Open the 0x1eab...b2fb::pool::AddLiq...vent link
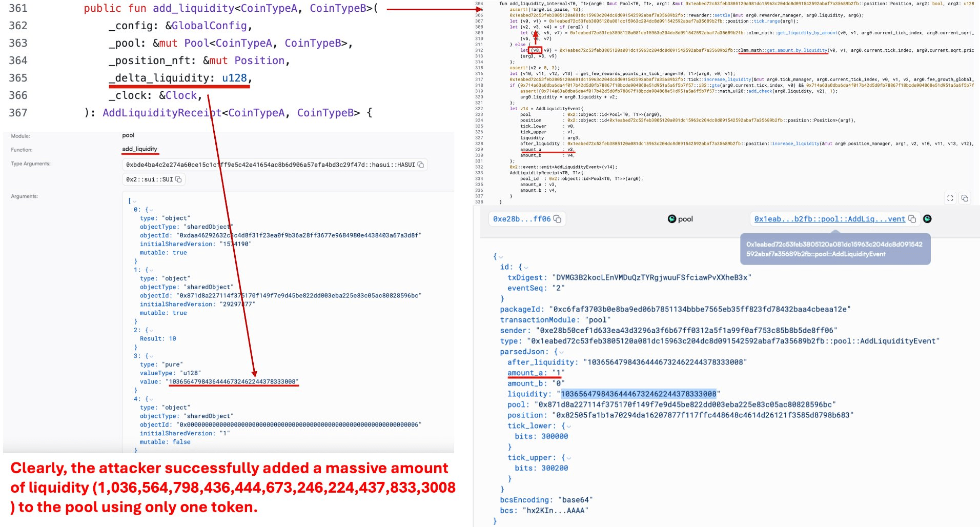 point(829,219)
